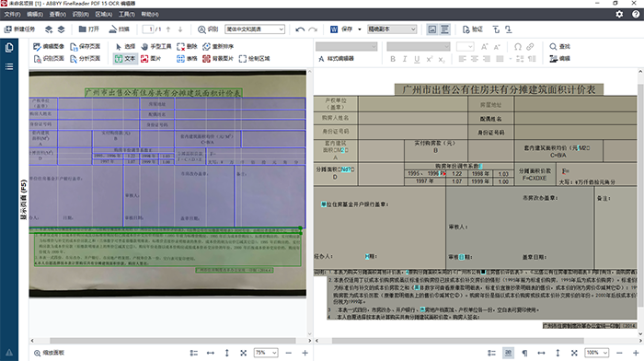Open the layout mode dropdown 精确副本

coord(392,29)
